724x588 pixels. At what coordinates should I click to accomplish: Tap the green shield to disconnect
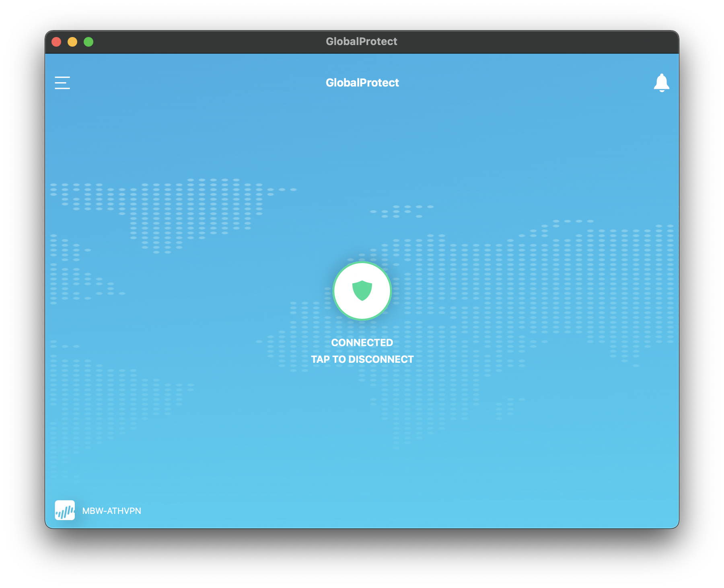pos(362,291)
